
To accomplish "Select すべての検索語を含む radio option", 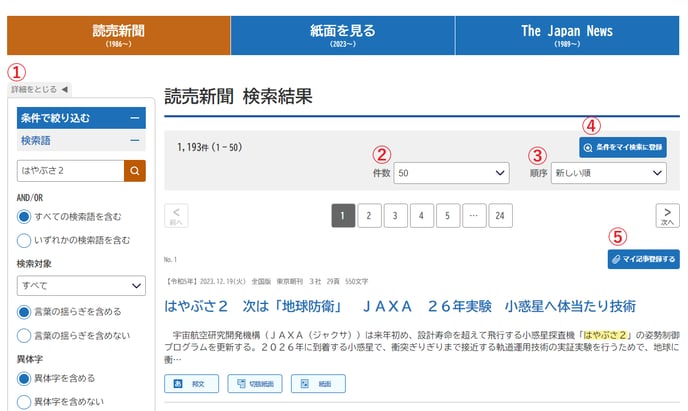I will point(24,217).
